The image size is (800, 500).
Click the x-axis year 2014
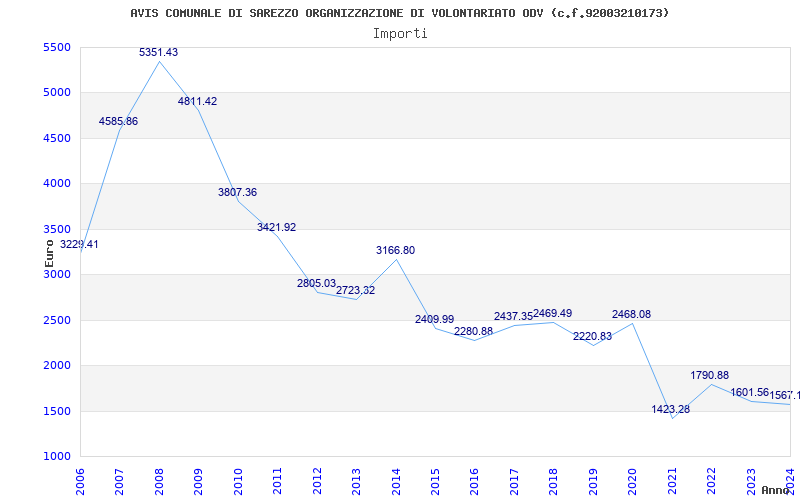coord(396,481)
